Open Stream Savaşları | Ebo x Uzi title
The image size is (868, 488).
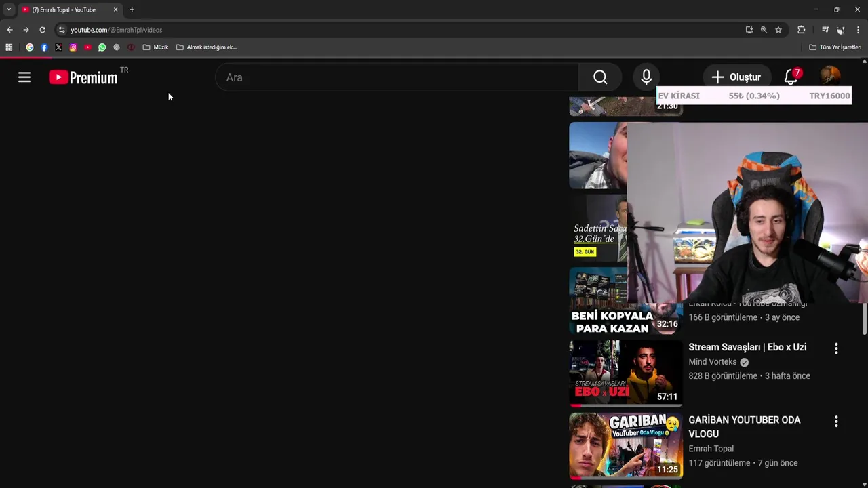click(747, 347)
